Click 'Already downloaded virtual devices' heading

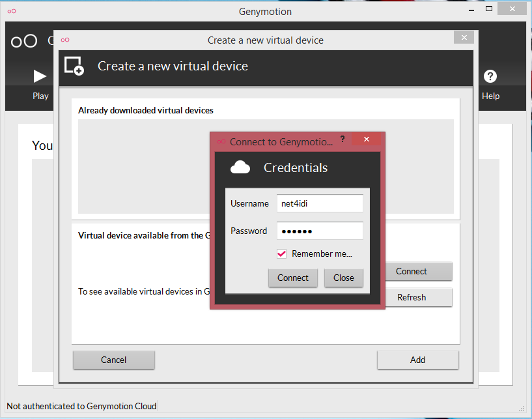146,110
